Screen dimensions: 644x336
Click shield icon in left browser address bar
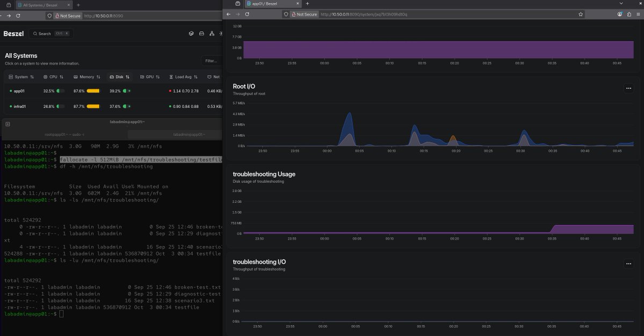[49, 16]
